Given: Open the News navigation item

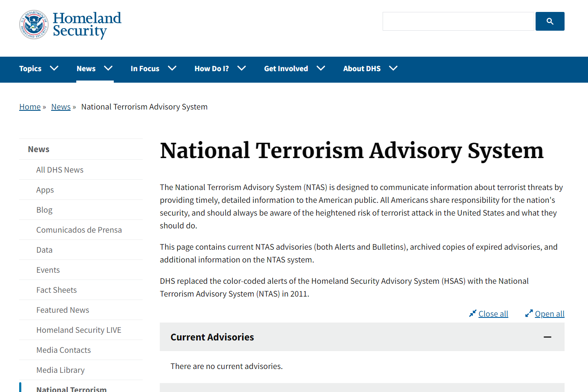Looking at the screenshot, I should pyautogui.click(x=86, y=69).
